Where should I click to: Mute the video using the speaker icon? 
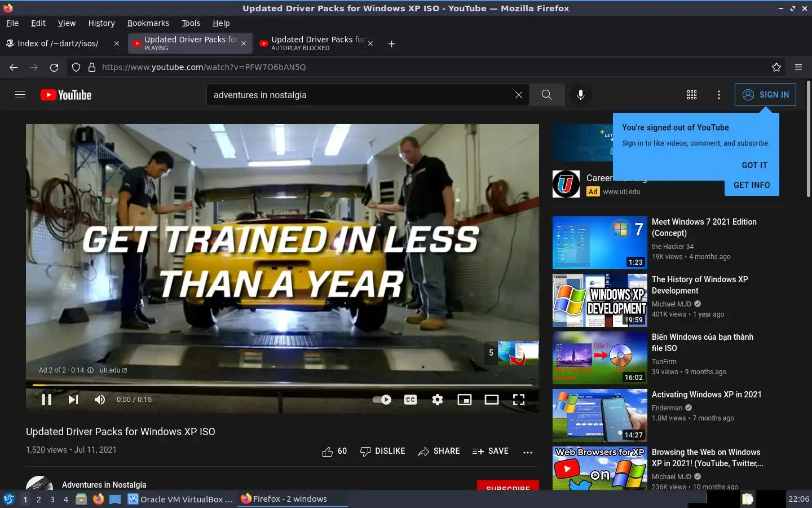(100, 400)
